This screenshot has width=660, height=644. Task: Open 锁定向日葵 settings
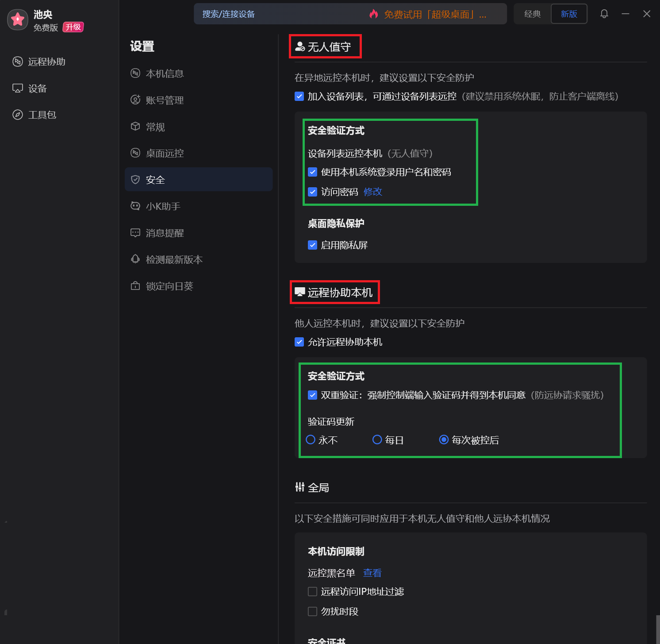pos(170,286)
